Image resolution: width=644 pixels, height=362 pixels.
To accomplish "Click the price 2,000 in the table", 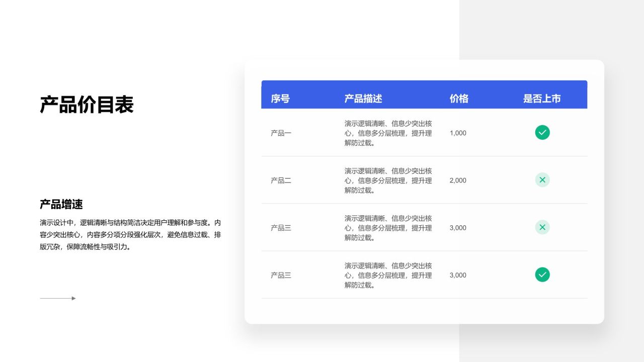I will tap(457, 180).
